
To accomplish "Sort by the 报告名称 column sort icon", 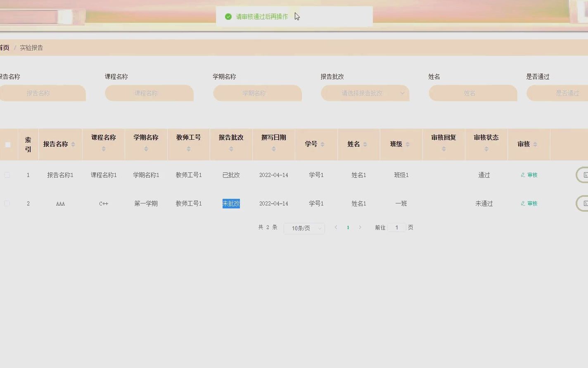I will coord(73,144).
